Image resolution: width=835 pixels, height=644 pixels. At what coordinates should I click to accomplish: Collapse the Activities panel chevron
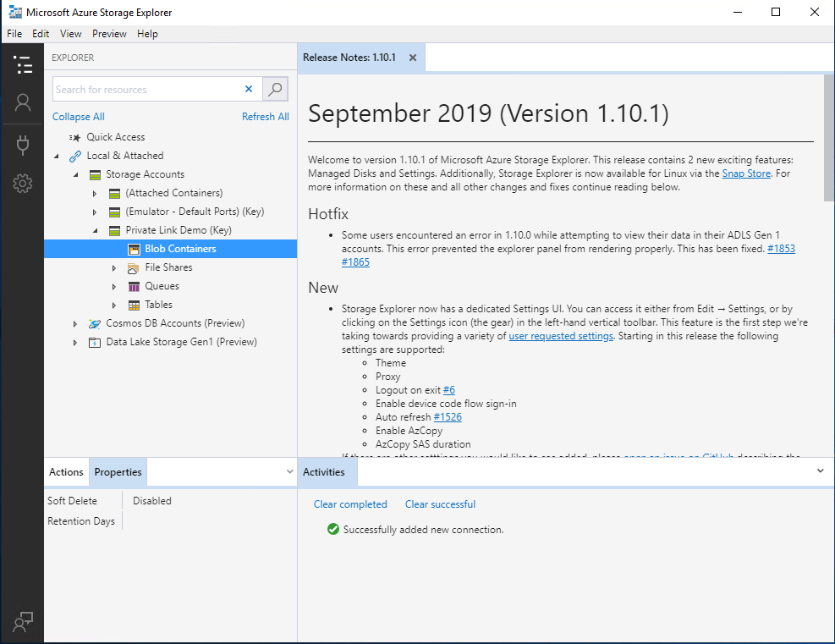coord(820,471)
